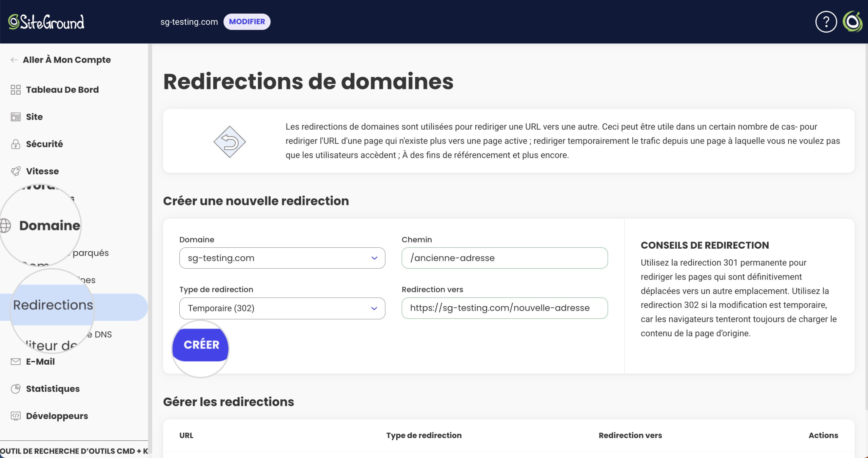
Task: Click the Actions column header
Action: (823, 435)
